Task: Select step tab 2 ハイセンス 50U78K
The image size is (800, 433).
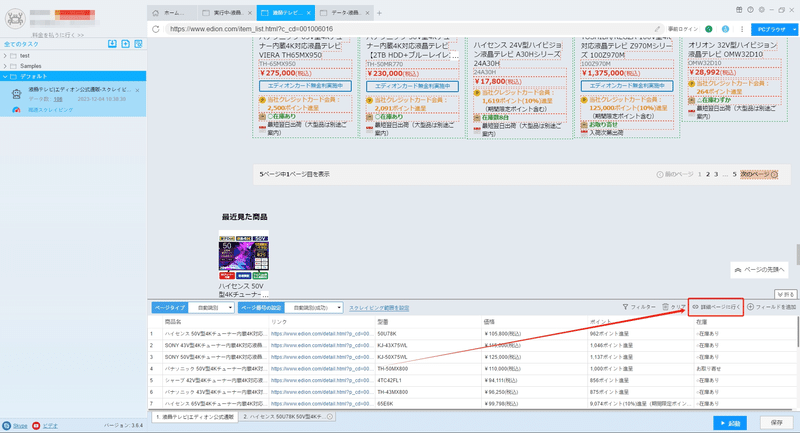Action: pyautogui.click(x=288, y=417)
